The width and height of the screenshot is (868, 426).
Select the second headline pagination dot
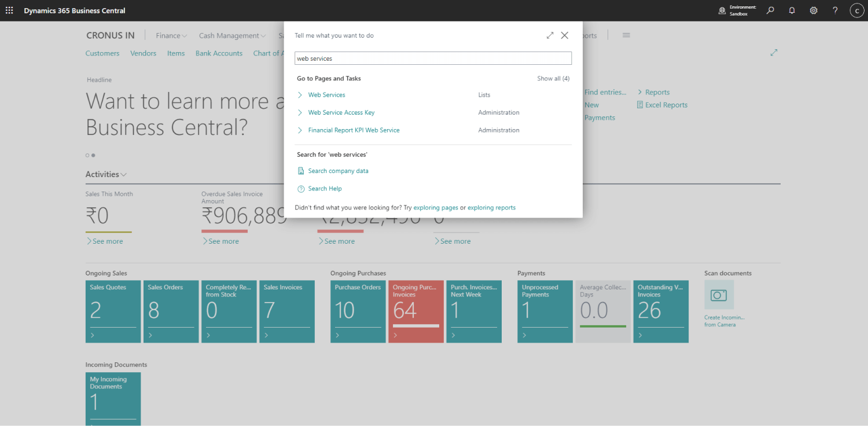[93, 155]
